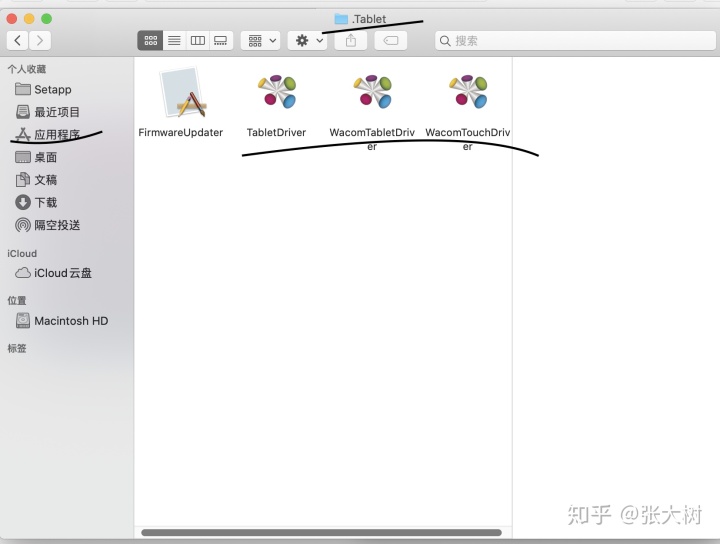The image size is (720, 544).
Task: Zoom window with the green button
Action: pos(46,19)
